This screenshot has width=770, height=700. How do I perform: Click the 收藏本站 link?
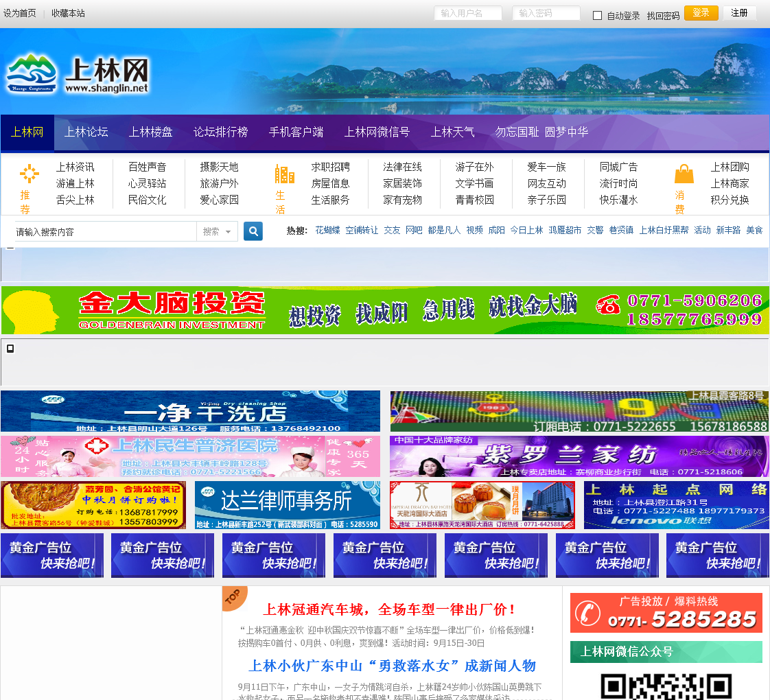coord(68,13)
